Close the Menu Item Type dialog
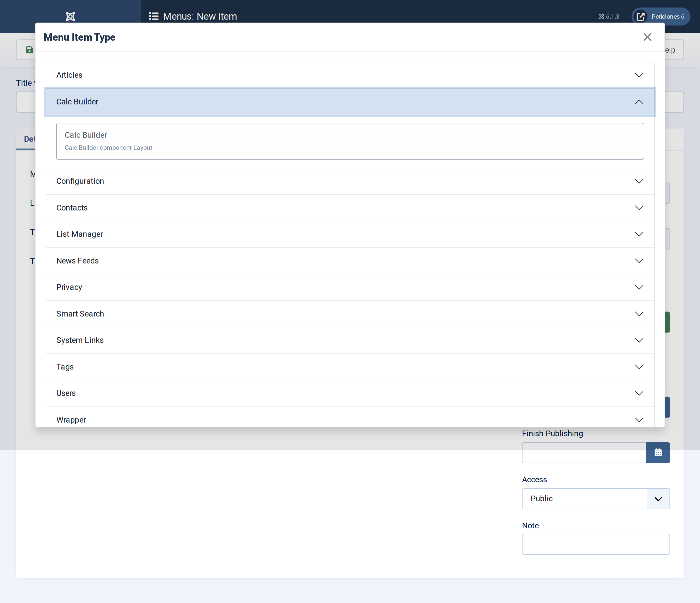 tap(647, 37)
